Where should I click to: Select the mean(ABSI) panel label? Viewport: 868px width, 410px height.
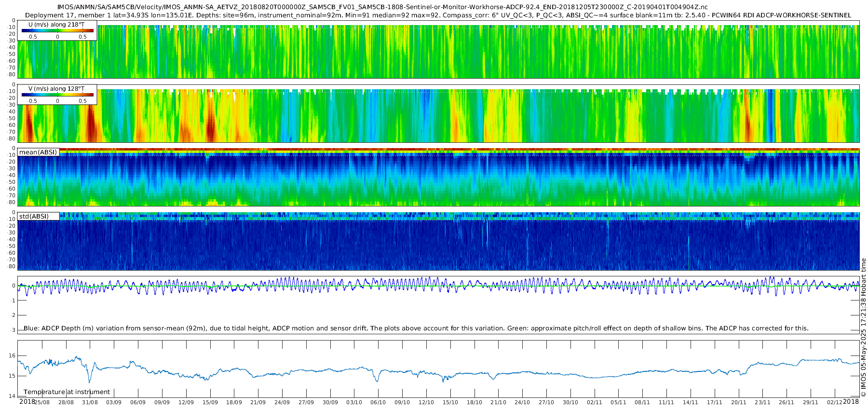click(38, 152)
